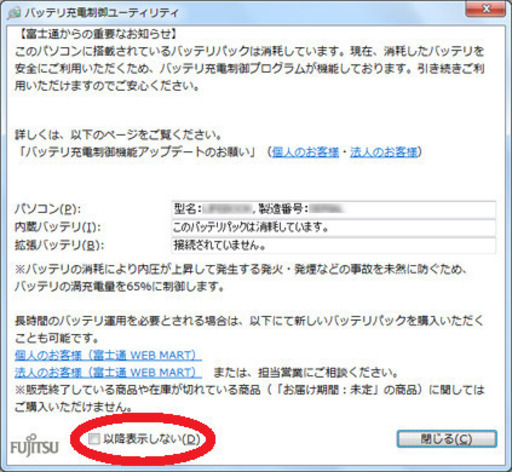Click the 内蔵バッテリ(I): label

pyautogui.click(x=58, y=227)
